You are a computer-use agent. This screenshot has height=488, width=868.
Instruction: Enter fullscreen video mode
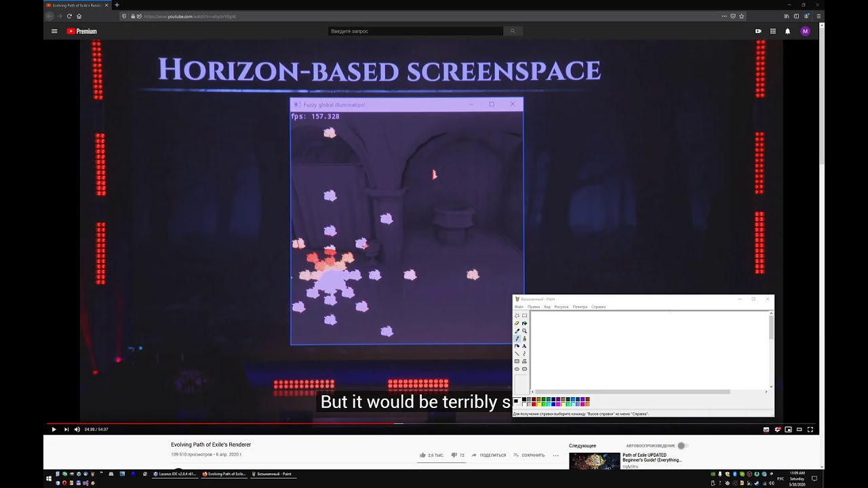810,430
